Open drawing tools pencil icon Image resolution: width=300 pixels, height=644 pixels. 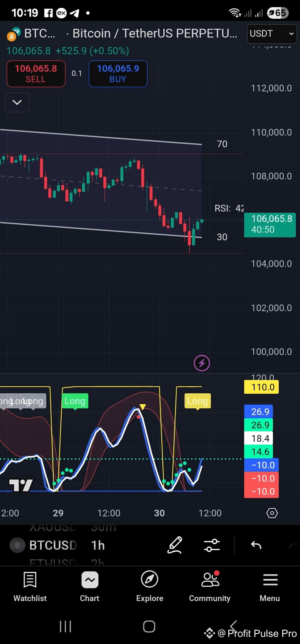pos(175,545)
